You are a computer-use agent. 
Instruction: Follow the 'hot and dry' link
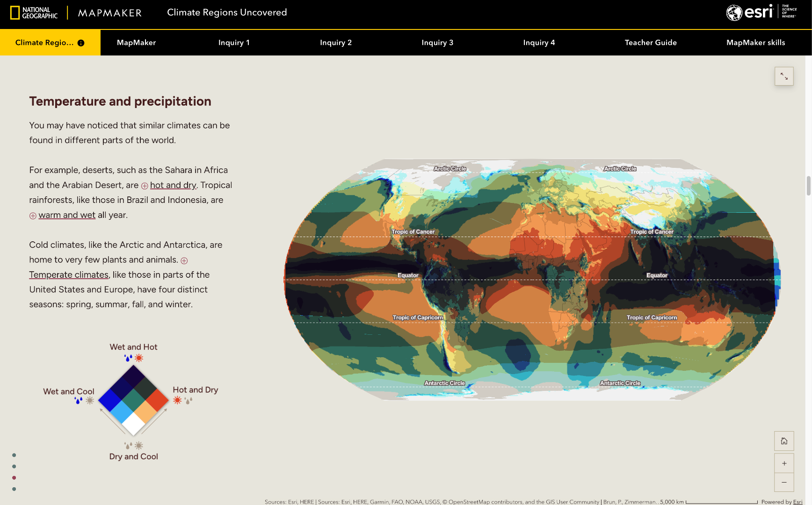(x=173, y=185)
